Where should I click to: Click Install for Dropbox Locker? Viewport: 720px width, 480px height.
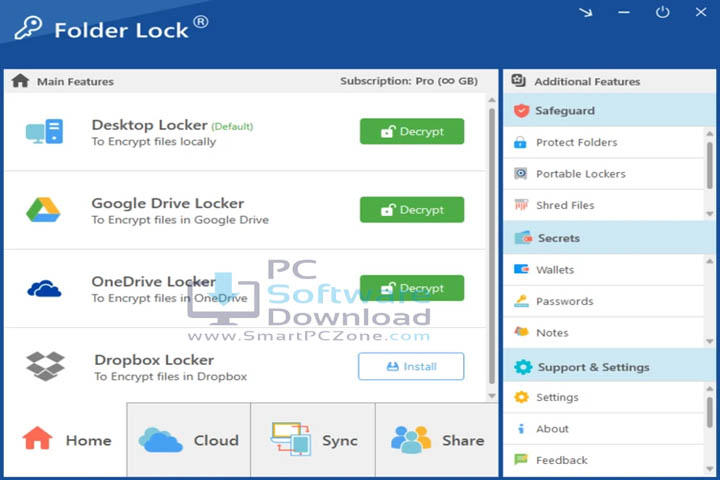[x=411, y=366]
